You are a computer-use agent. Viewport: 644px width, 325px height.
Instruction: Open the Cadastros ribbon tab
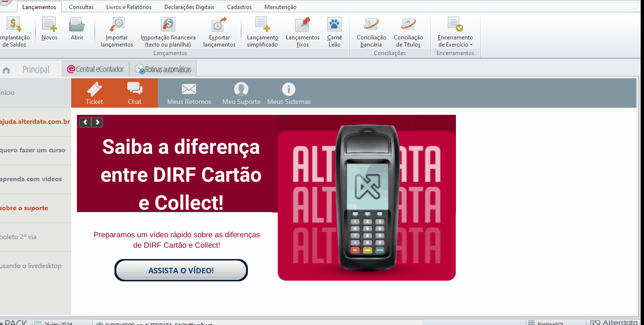(239, 7)
